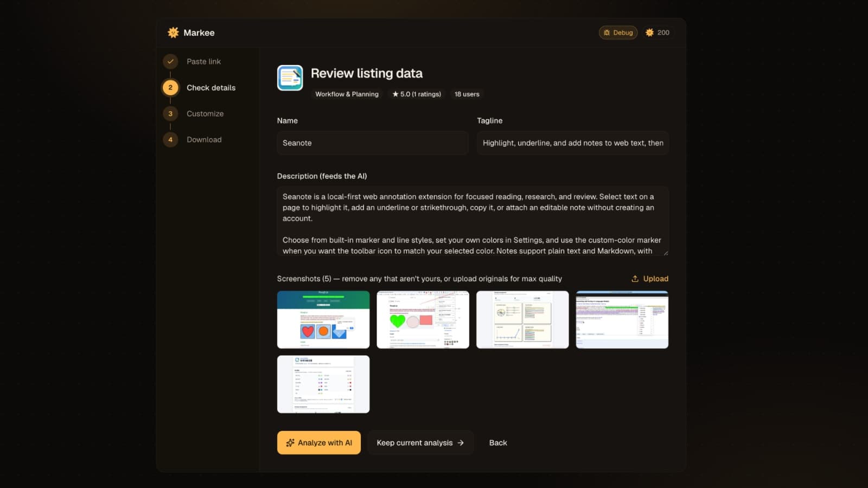Viewport: 868px width, 488px height.
Task: Click the step 2 circle icon
Action: (170, 87)
